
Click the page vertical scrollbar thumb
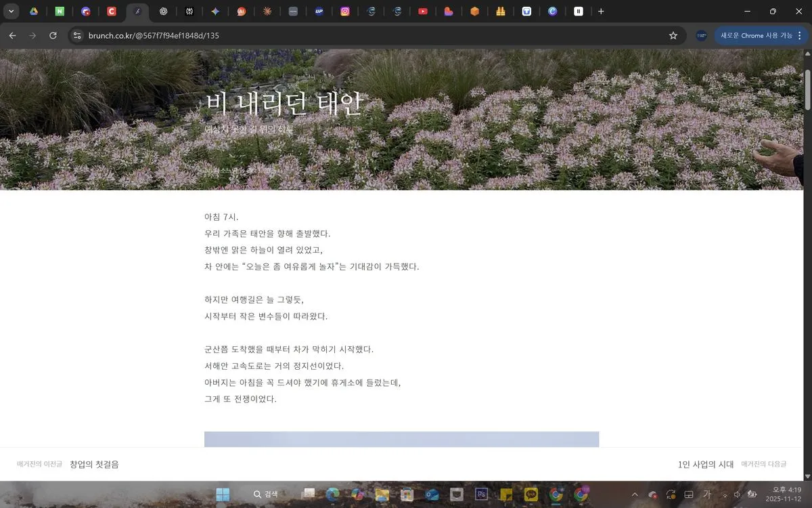tap(807, 88)
